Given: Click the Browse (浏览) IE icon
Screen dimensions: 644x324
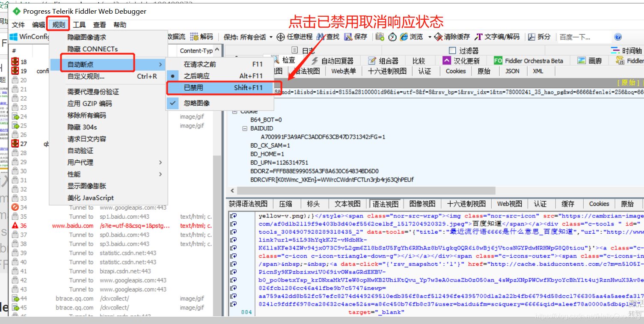Looking at the screenshot, I should [404, 37].
